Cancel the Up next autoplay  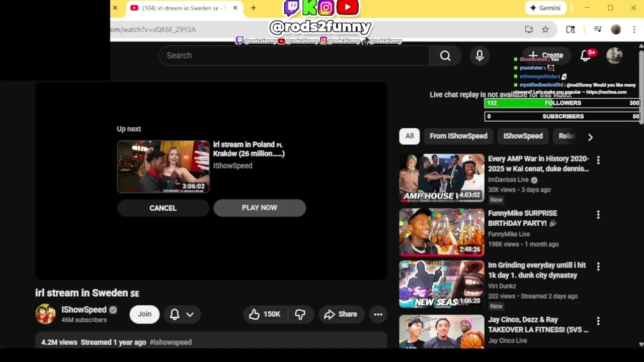163,208
